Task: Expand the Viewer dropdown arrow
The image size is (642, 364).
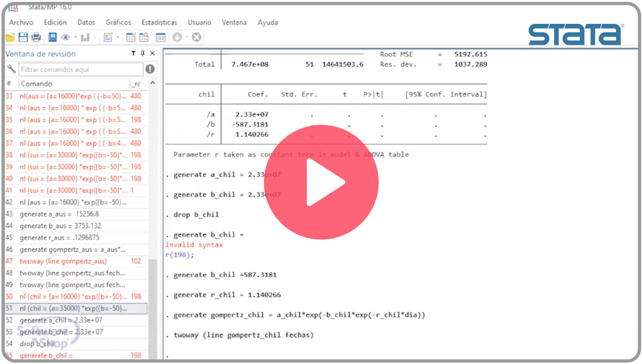Action: coord(75,37)
